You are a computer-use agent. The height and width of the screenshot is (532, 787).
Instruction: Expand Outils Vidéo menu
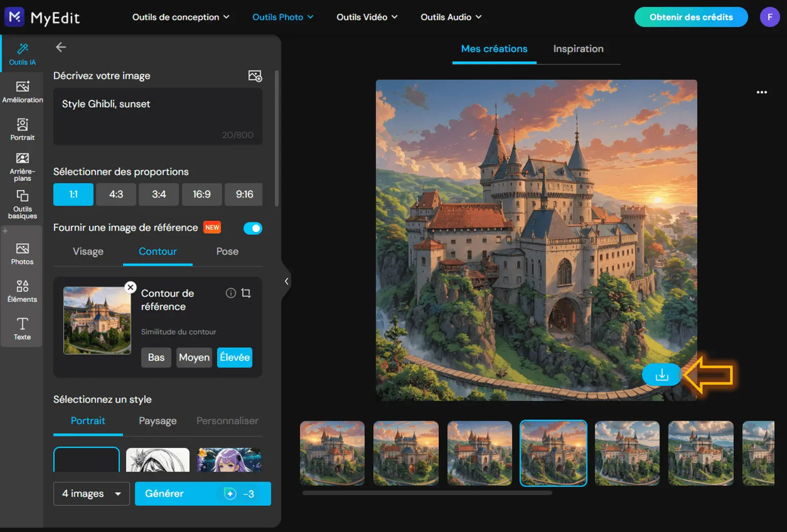tap(367, 17)
